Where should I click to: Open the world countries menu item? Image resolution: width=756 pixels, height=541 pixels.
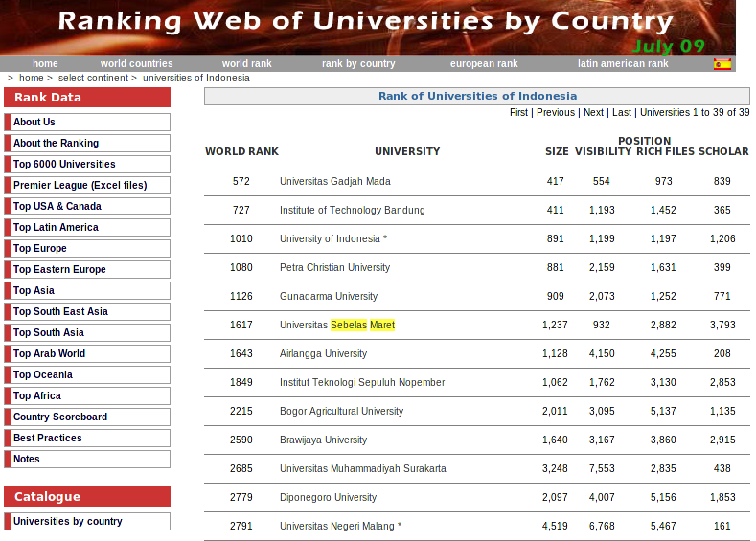pyautogui.click(x=136, y=63)
